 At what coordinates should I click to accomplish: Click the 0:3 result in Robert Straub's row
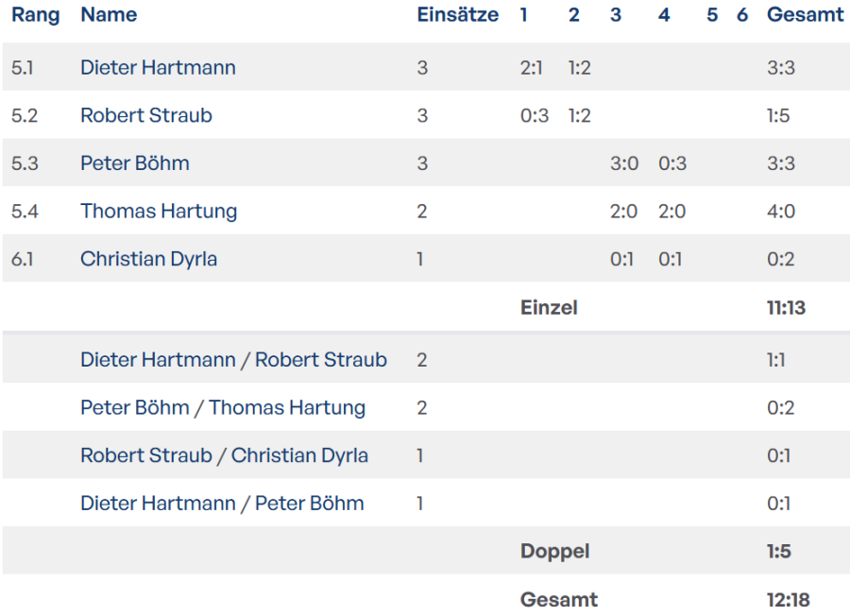click(535, 115)
